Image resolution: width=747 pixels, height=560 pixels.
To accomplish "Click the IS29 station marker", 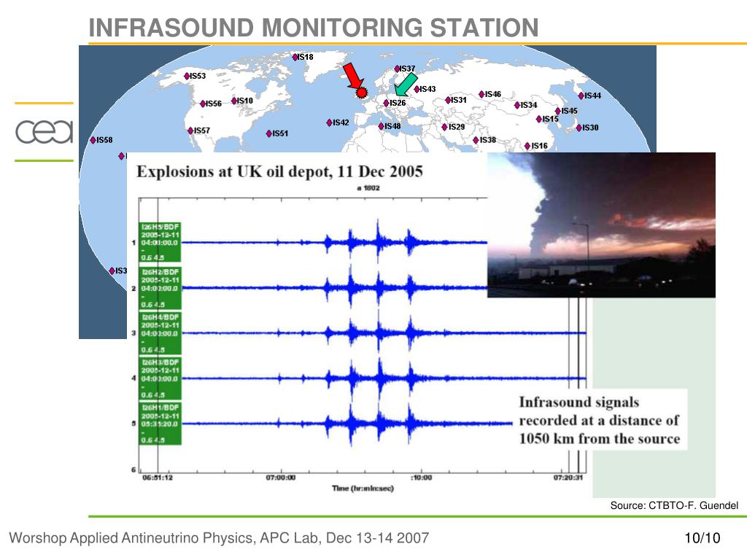I will click(x=445, y=127).
